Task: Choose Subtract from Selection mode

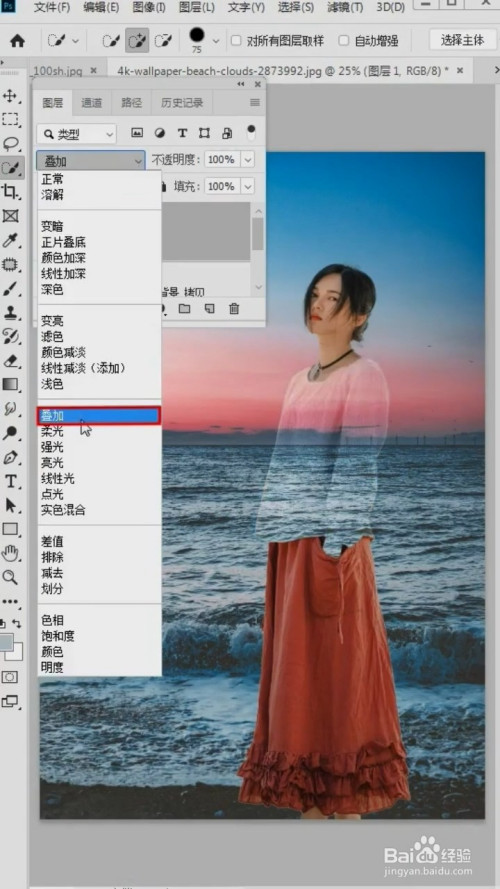Action: tap(163, 41)
